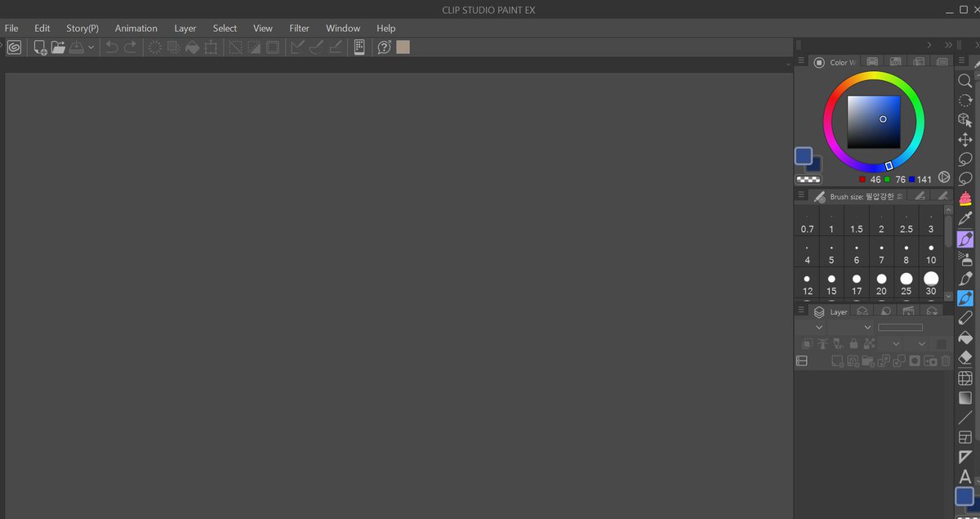Choose brush size 17
The width and height of the screenshot is (980, 519).
857,284
